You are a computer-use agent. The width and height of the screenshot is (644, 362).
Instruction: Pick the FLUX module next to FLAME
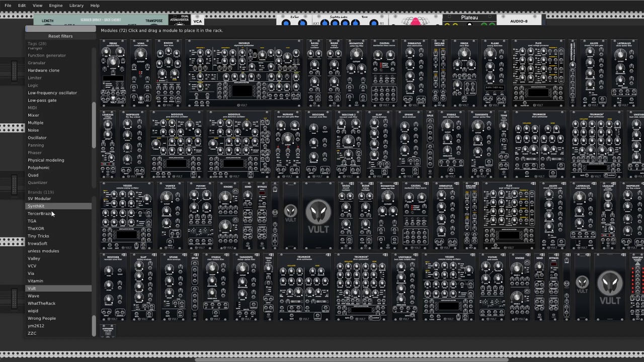tap(538, 74)
